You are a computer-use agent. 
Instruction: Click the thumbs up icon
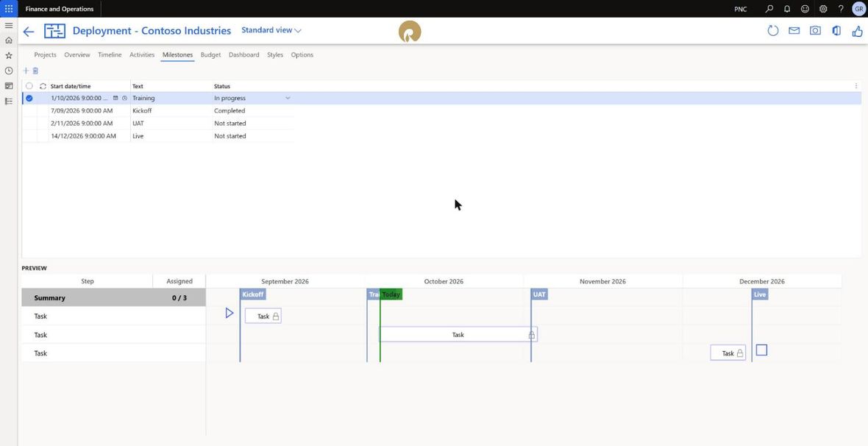[x=856, y=31]
